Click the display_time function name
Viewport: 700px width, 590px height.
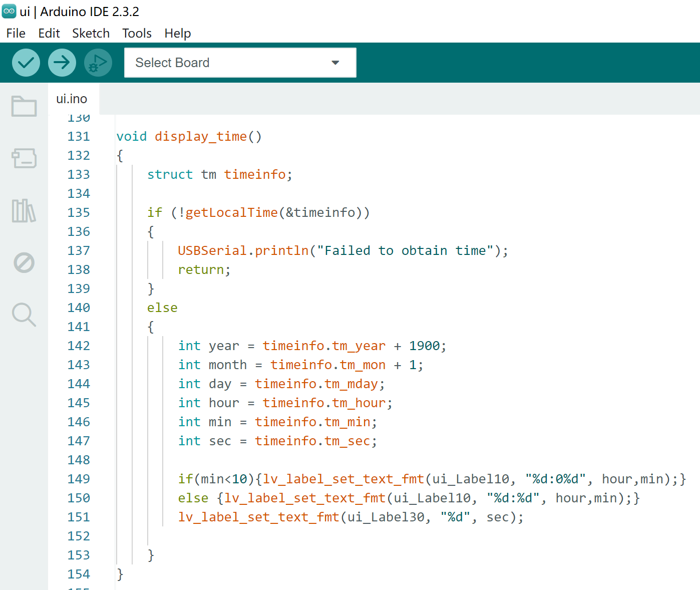tap(201, 136)
